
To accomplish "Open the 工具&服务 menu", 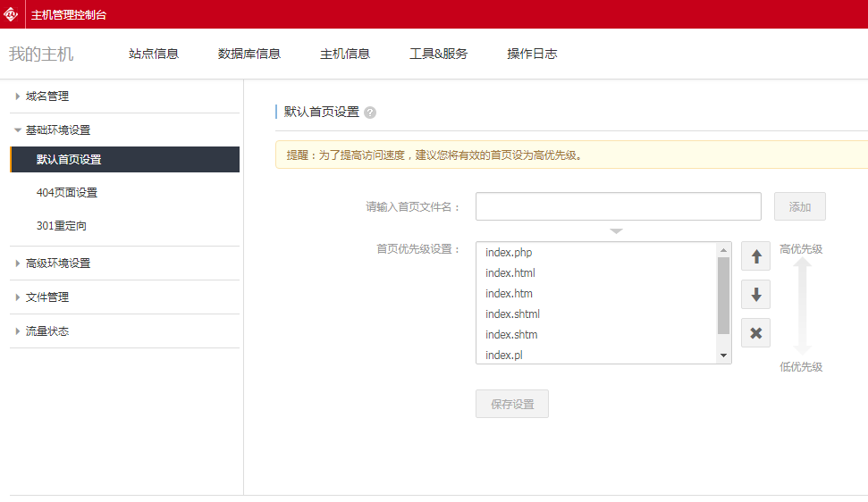I will point(438,54).
